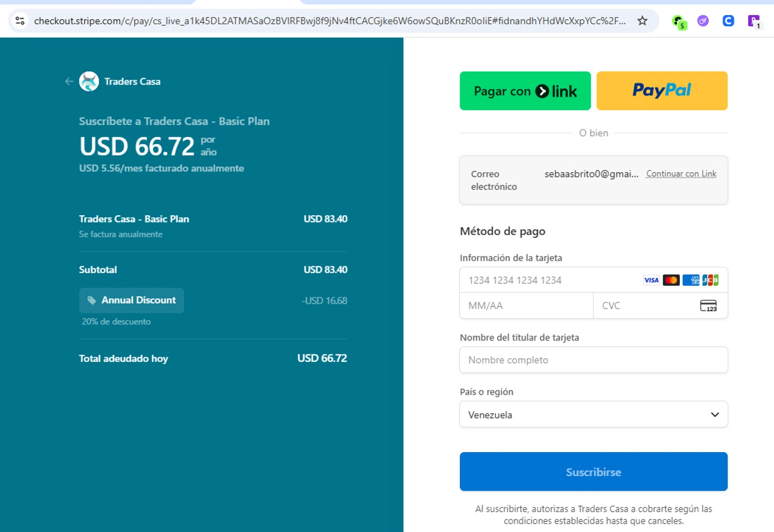Open the País o región dropdown
Viewport: 774px width, 532px height.
[593, 414]
